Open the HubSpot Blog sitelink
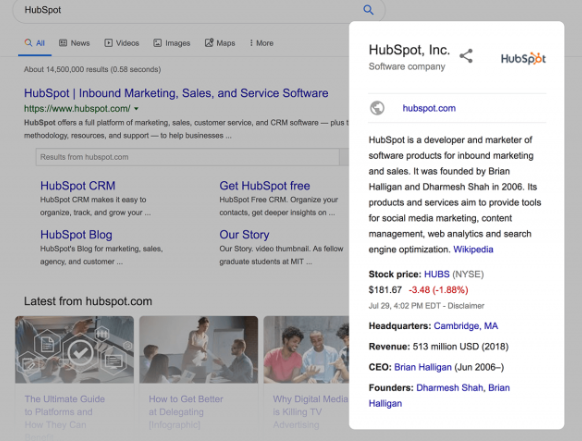This screenshot has width=582, height=441. coord(76,235)
